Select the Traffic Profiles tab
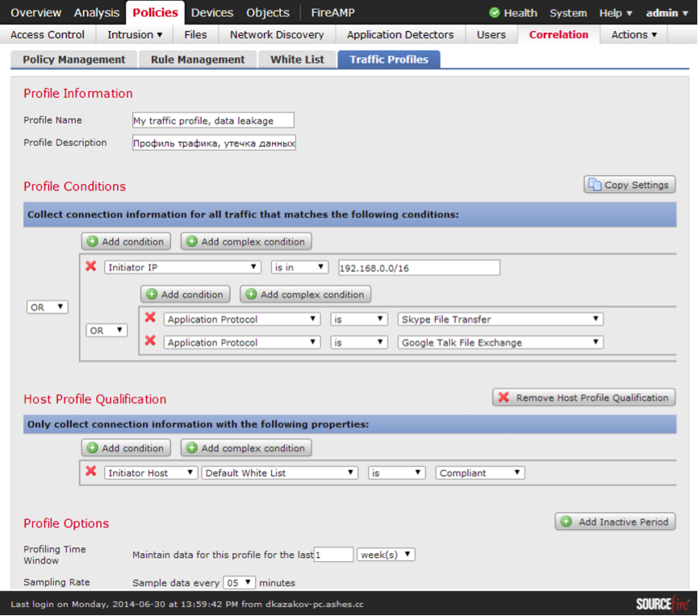 pyautogui.click(x=389, y=60)
